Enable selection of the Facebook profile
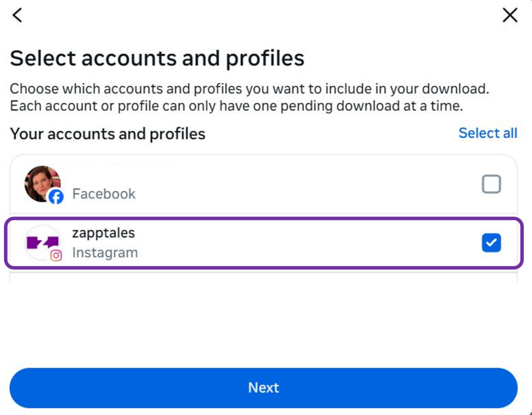Screen dimensions: 532x415 pos(491,184)
